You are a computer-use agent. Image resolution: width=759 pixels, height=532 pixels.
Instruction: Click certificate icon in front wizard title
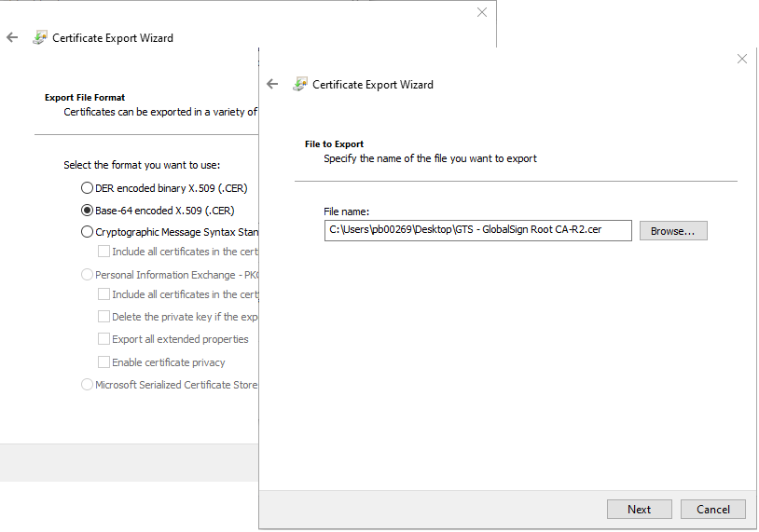(x=300, y=84)
